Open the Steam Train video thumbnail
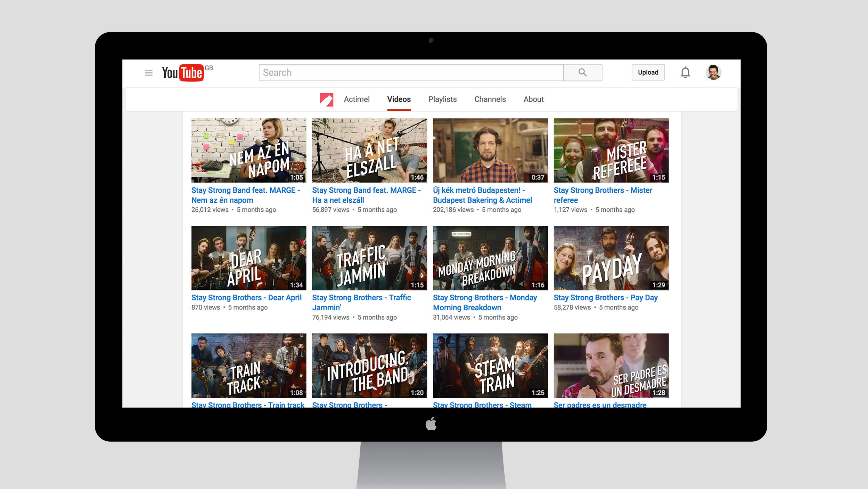868x489 pixels. tap(490, 365)
